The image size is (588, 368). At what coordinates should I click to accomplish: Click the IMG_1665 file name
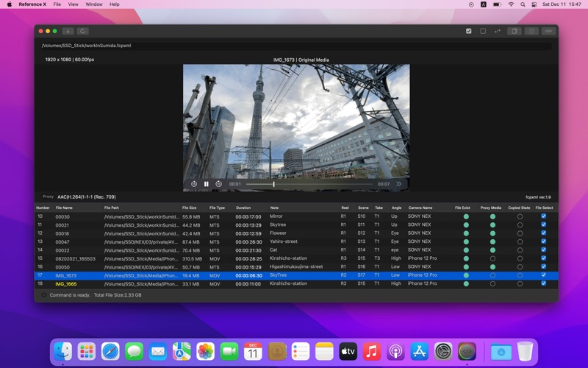point(66,283)
